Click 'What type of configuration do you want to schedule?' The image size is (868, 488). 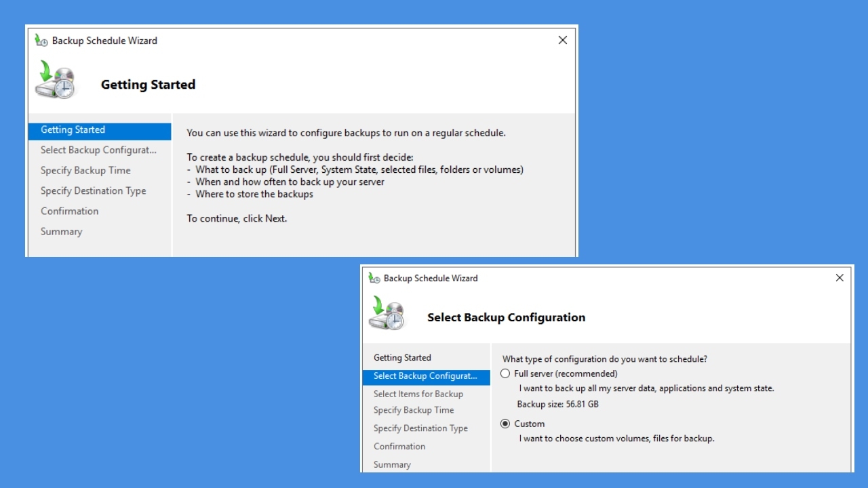tap(605, 359)
